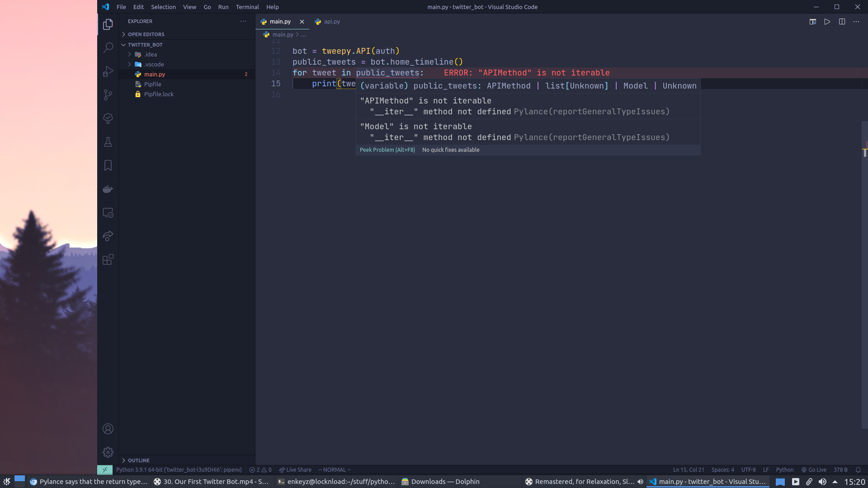Open the Search view in the activity bar
This screenshot has height=488, width=868.
108,47
